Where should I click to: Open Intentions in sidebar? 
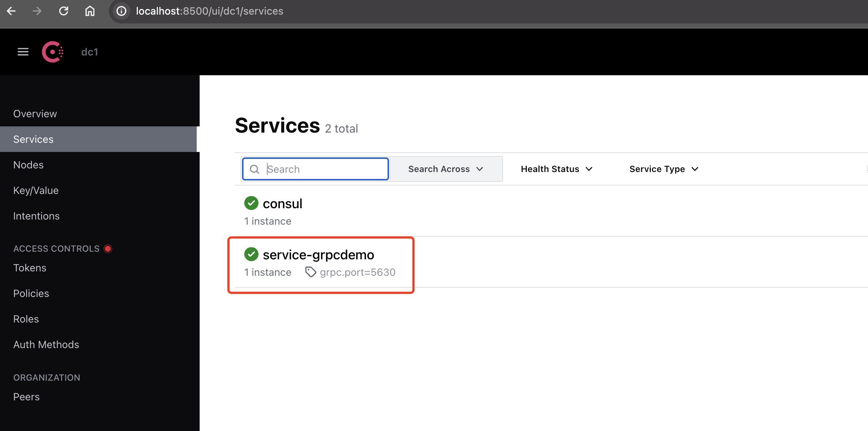pos(36,216)
